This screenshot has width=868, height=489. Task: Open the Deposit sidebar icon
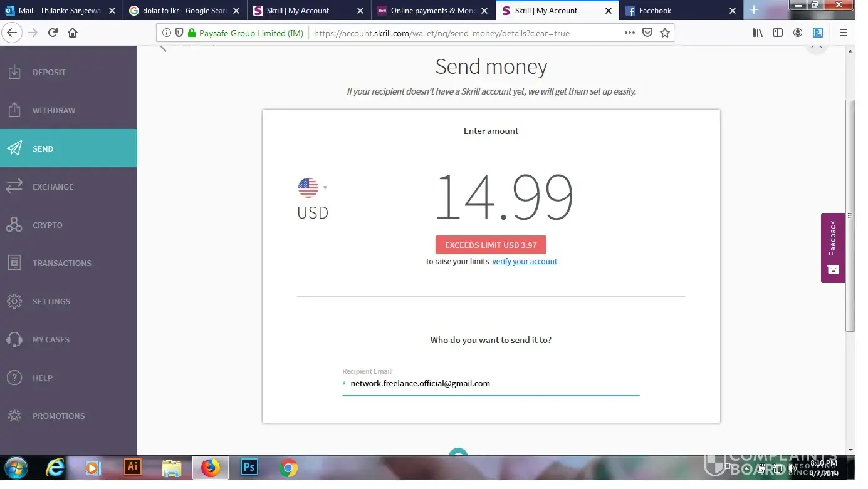[x=14, y=72]
